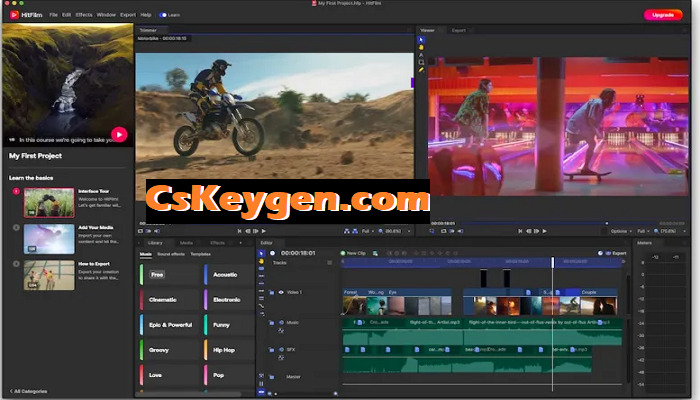
Task: Click the overlay clip icon in Trimmer
Action: tap(355, 231)
